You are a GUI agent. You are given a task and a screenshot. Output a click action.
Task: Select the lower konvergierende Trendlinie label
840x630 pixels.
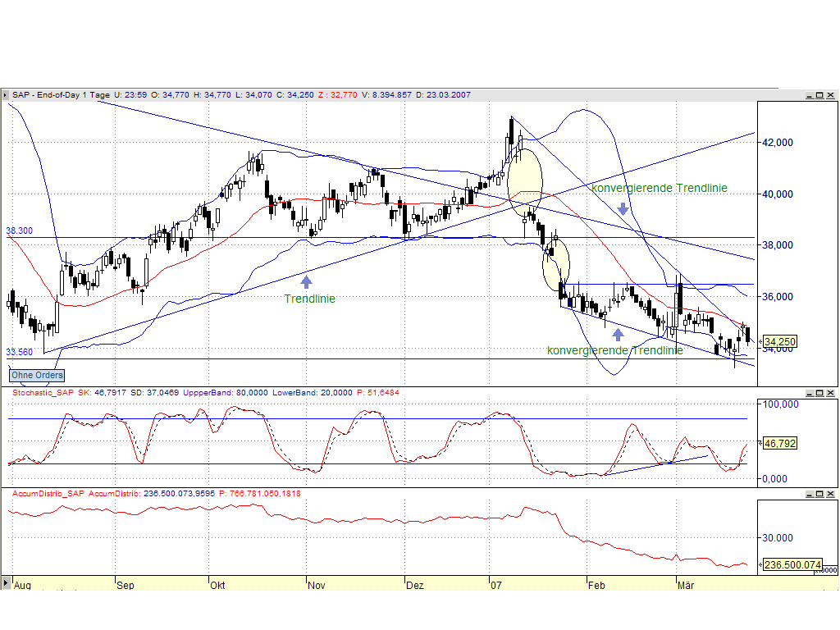pos(614,350)
